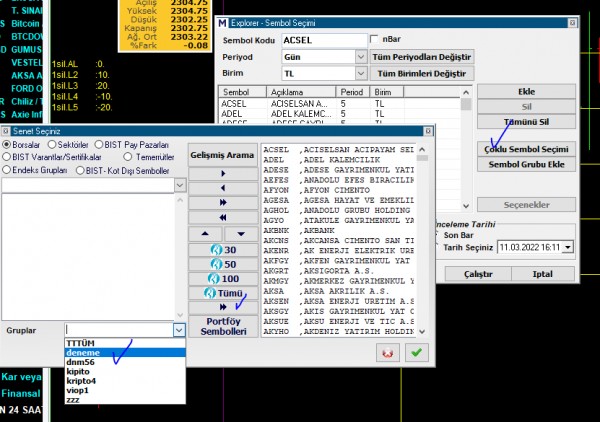Open the category combo box above the list
The image size is (600, 422).
(180, 186)
